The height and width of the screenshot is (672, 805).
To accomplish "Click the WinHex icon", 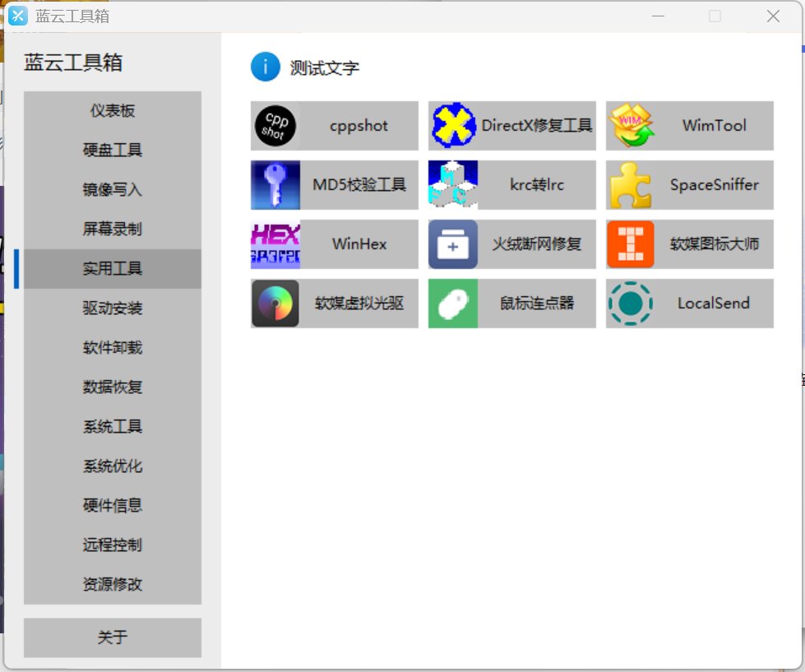I will pyautogui.click(x=275, y=244).
